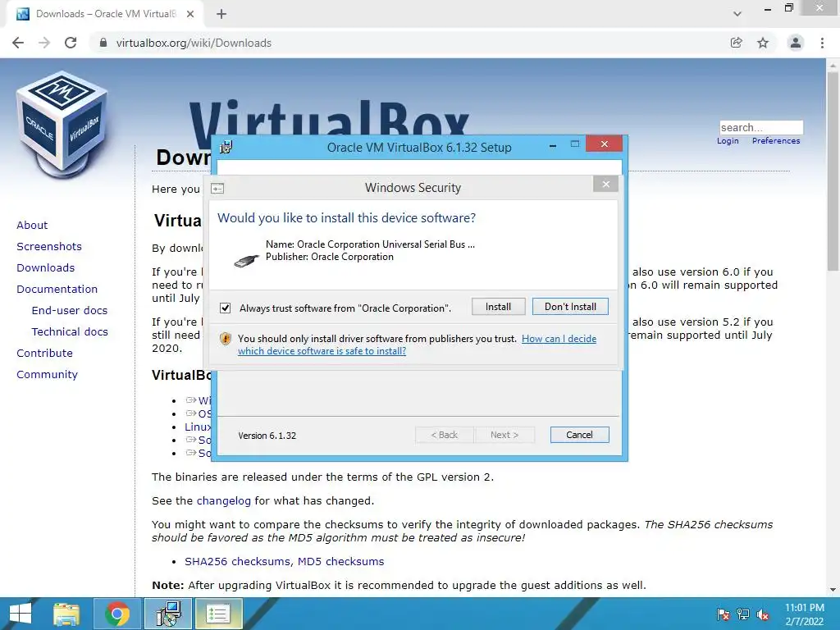Image resolution: width=840 pixels, height=630 pixels.
Task: Open Contribute sidebar link
Action: [44, 353]
